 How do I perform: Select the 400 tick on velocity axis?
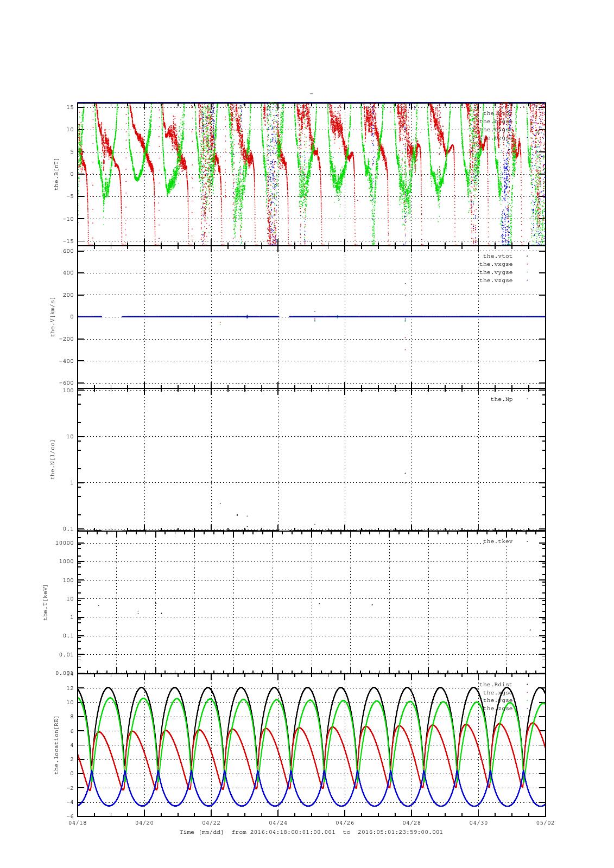[68, 273]
